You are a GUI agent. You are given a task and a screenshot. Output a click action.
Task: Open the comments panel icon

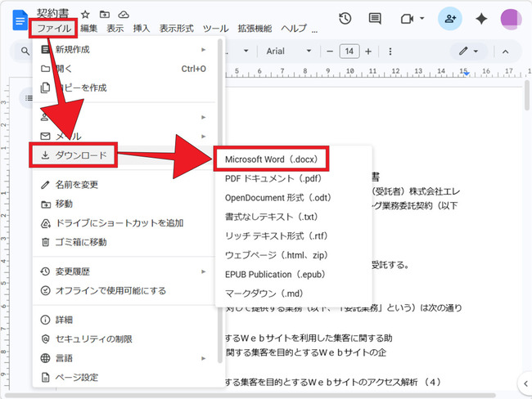tap(375, 18)
